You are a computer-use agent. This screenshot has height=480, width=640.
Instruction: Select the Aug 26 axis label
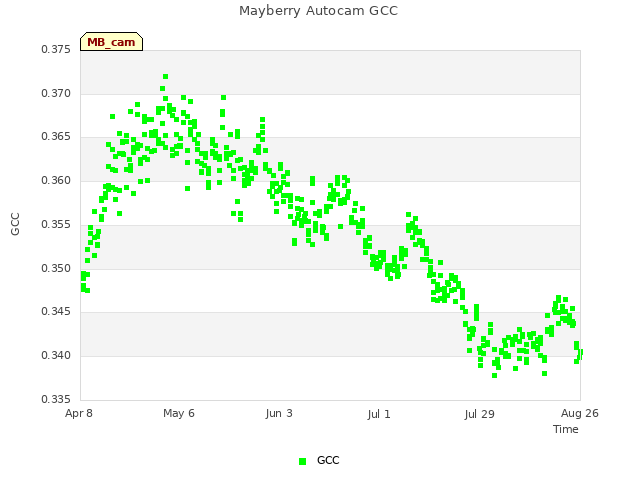pyautogui.click(x=580, y=413)
